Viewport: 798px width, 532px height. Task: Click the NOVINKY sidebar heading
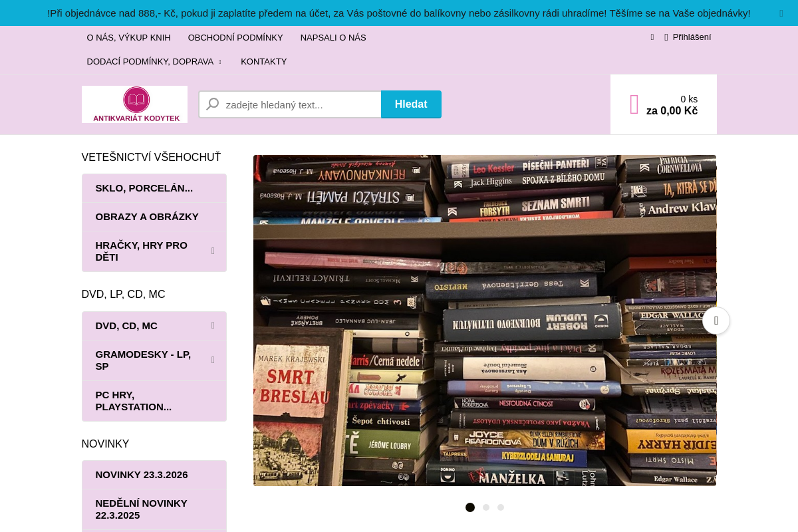tap(106, 444)
